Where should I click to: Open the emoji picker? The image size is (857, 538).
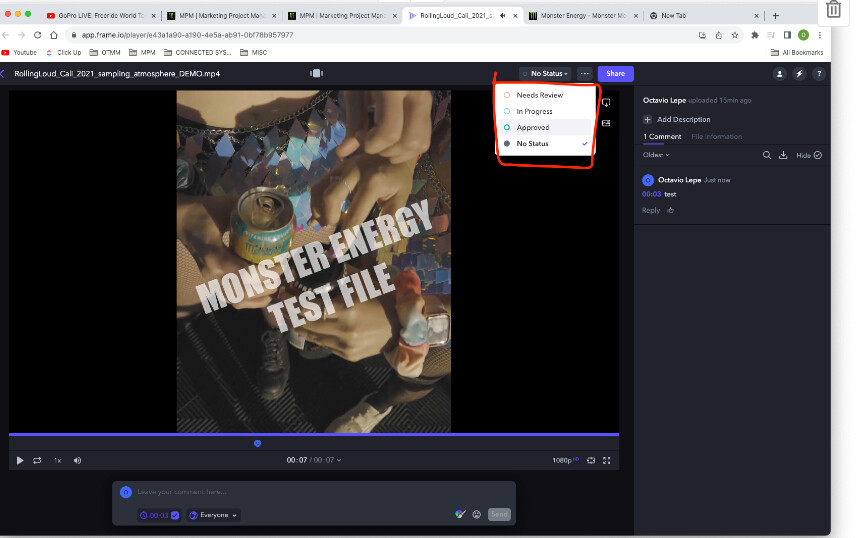tap(477, 514)
